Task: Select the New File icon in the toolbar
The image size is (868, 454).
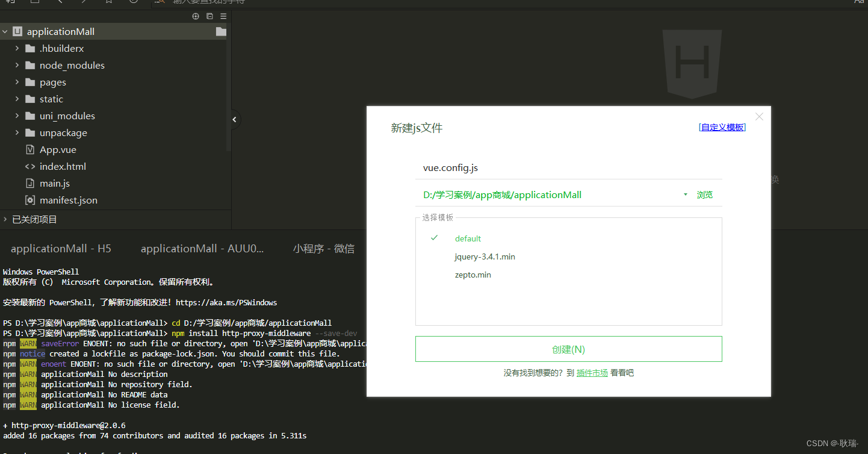Action: coord(10,2)
